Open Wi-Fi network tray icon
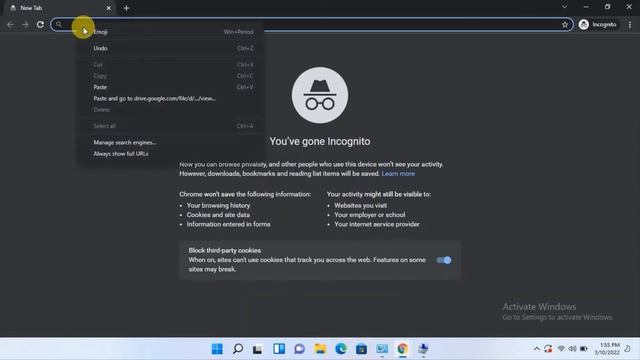This screenshot has height=360, width=640. click(x=561, y=349)
